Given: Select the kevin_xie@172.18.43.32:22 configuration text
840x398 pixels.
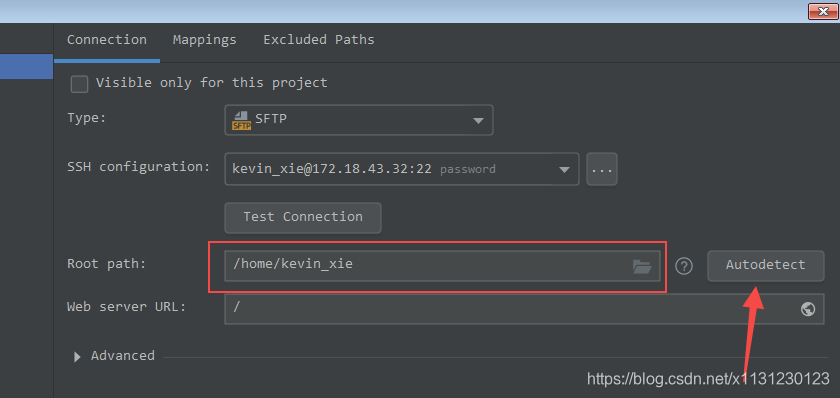Looking at the screenshot, I should 332,169.
